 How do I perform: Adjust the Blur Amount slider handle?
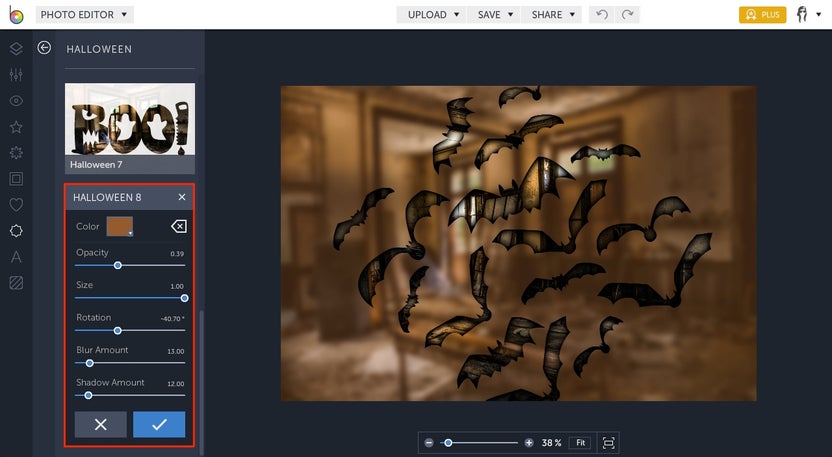tap(90, 363)
